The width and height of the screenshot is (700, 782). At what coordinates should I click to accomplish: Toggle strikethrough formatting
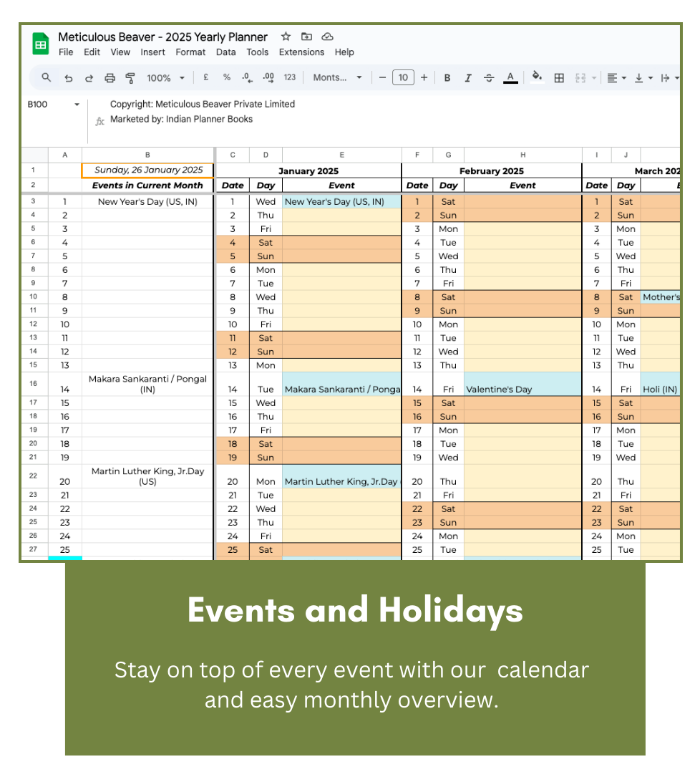pyautogui.click(x=489, y=78)
